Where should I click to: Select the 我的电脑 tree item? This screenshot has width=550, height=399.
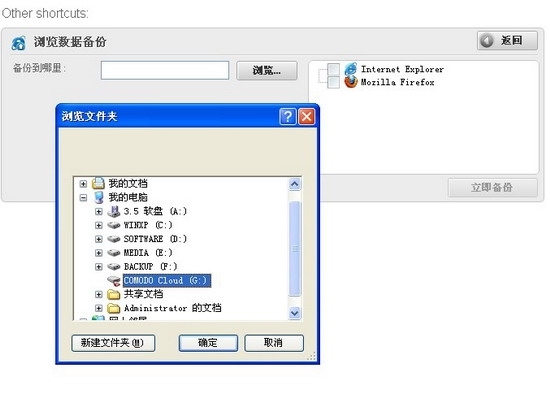pos(128,197)
